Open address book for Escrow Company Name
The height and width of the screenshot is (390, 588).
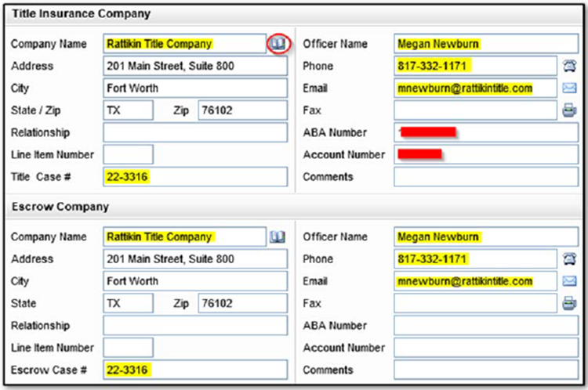point(278,237)
